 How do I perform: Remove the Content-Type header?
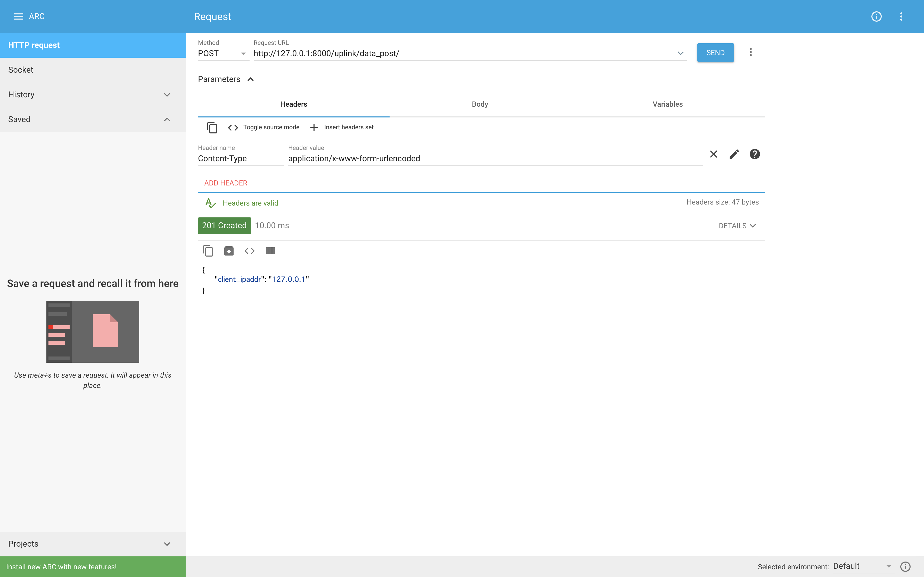(713, 154)
